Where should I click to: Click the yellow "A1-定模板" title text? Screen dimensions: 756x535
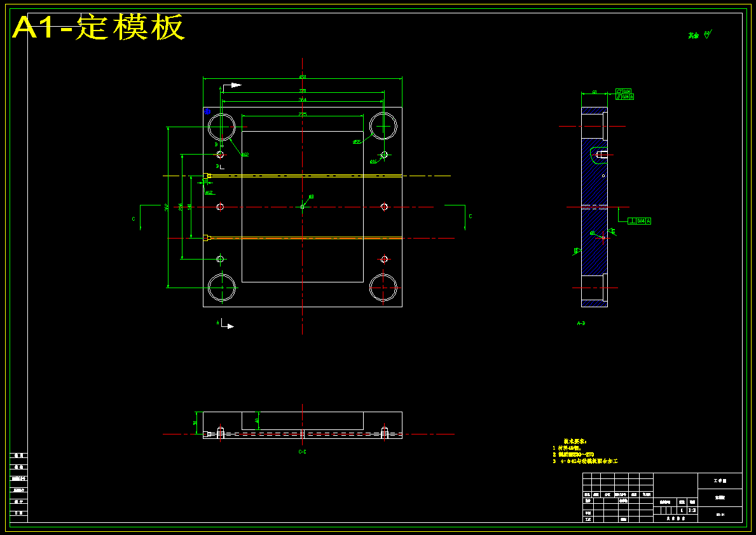point(99,27)
